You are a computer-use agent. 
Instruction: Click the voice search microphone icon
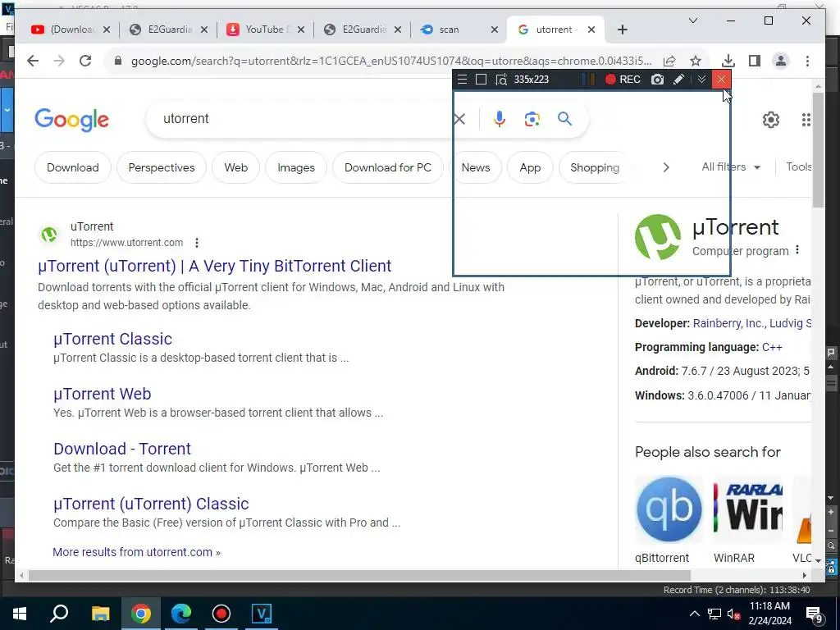[x=500, y=119]
